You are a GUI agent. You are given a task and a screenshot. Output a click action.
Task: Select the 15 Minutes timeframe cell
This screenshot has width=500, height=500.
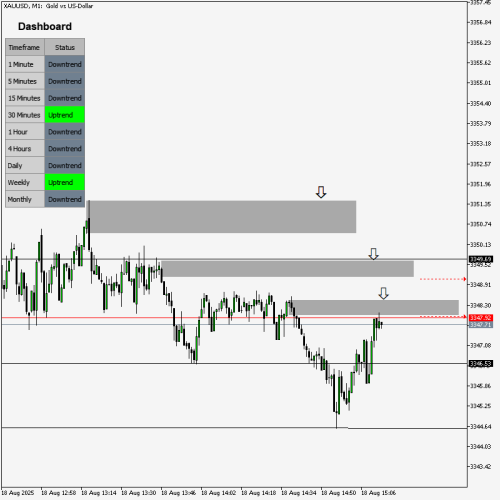[x=25, y=98]
